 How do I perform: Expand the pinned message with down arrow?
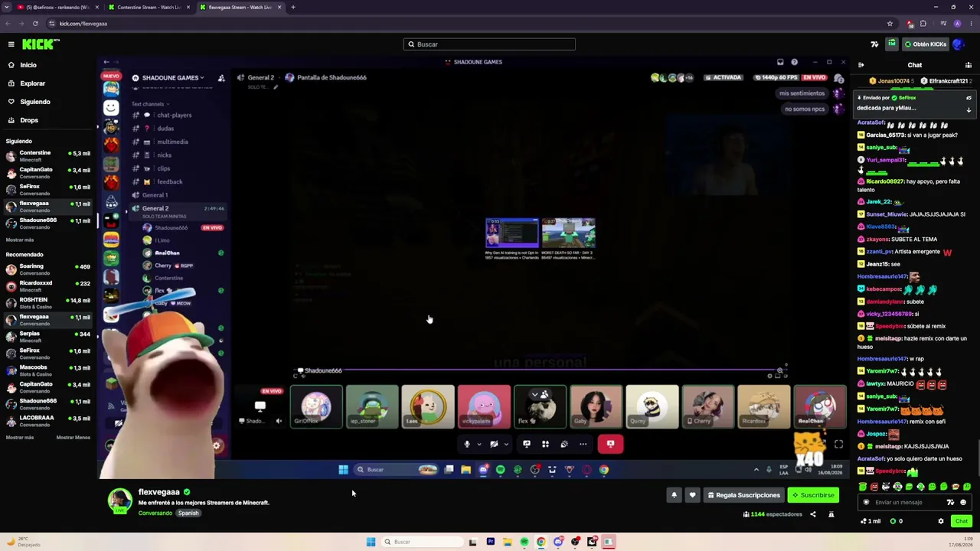(969, 109)
